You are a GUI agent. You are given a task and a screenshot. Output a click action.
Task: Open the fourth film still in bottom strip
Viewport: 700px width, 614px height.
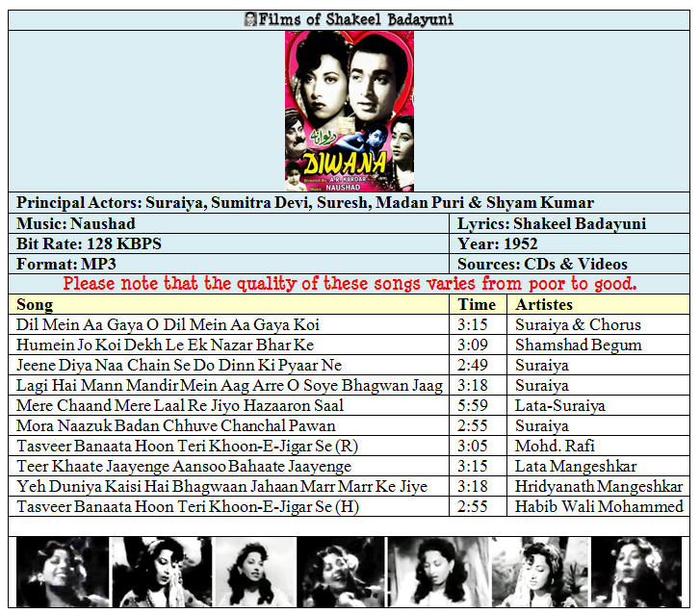(341, 572)
